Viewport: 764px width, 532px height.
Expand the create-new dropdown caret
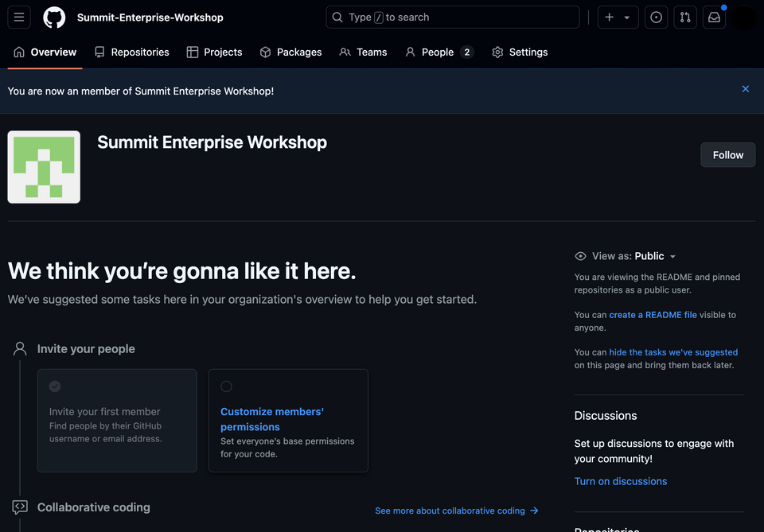tap(627, 18)
